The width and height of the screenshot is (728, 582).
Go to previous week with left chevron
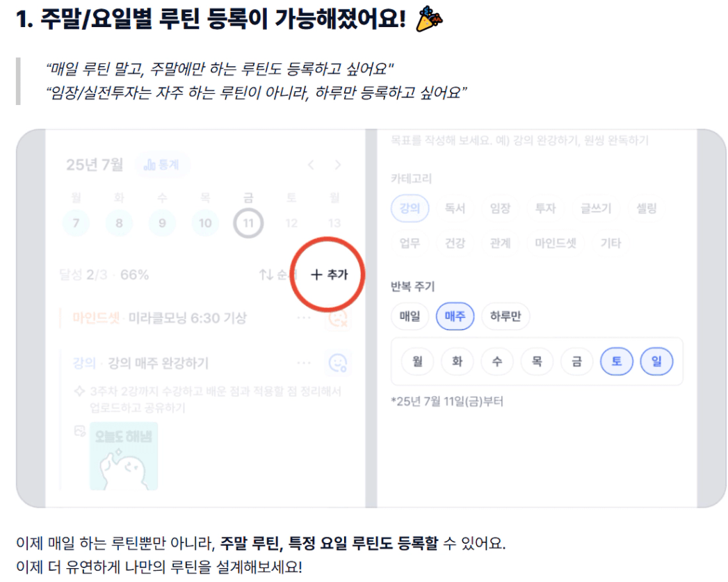click(x=311, y=165)
